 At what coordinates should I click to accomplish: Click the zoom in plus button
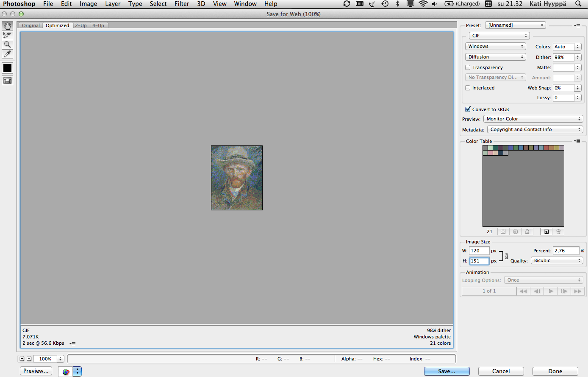(29, 359)
